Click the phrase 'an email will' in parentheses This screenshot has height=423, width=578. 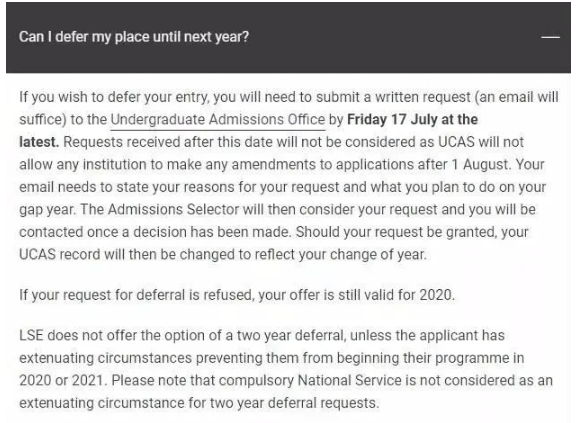[518, 97]
